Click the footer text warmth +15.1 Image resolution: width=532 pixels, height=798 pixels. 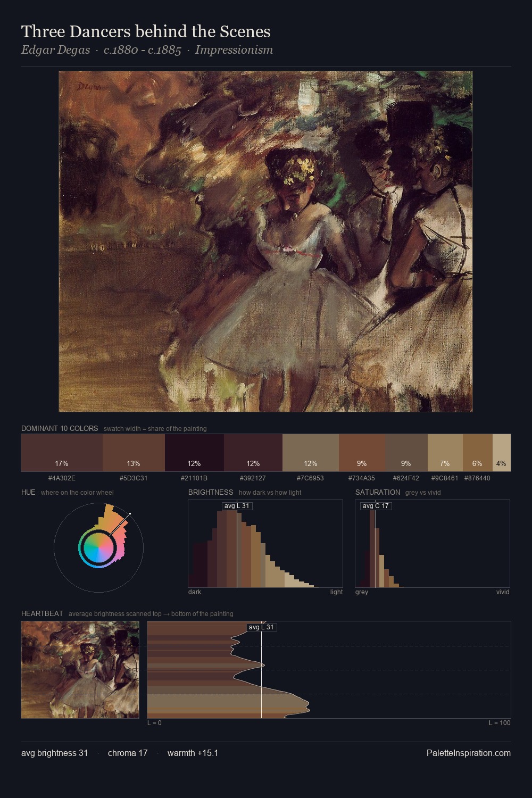coord(193,753)
